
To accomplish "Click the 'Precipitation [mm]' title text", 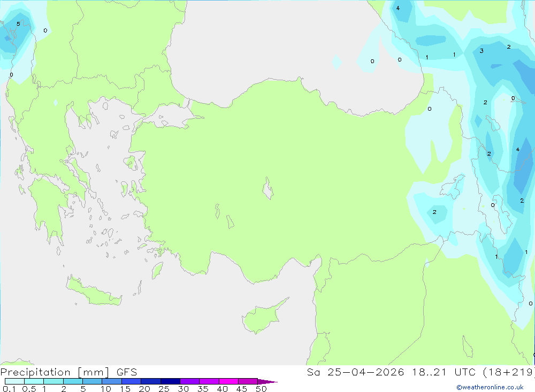I will click(55, 372).
